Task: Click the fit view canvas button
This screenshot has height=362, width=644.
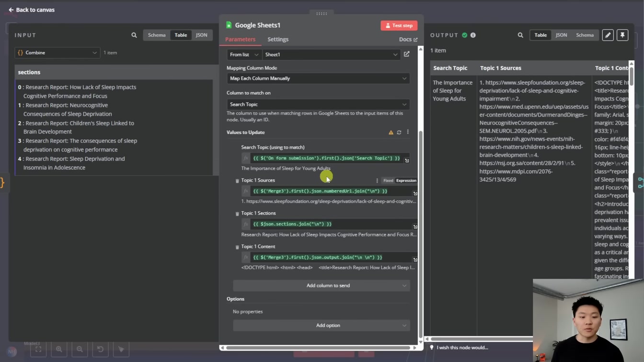Action: [38, 349]
